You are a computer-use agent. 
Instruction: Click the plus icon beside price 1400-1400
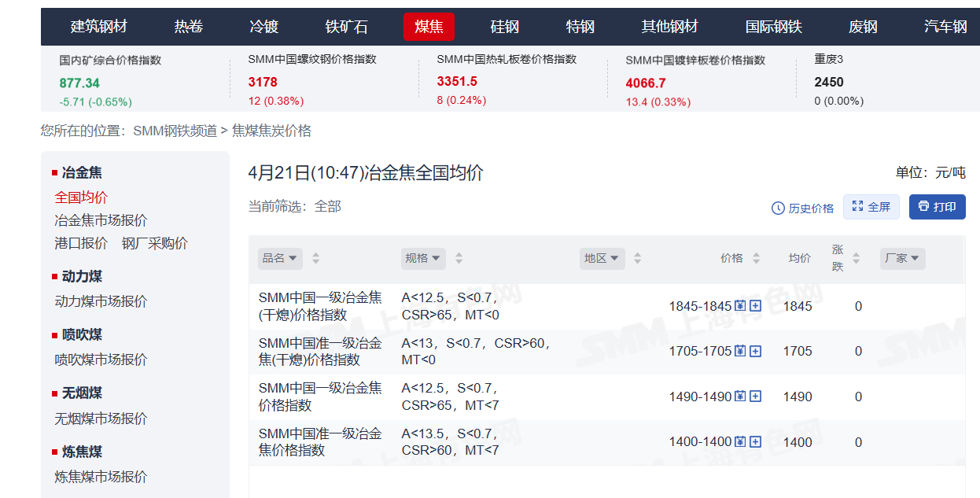[x=756, y=442]
